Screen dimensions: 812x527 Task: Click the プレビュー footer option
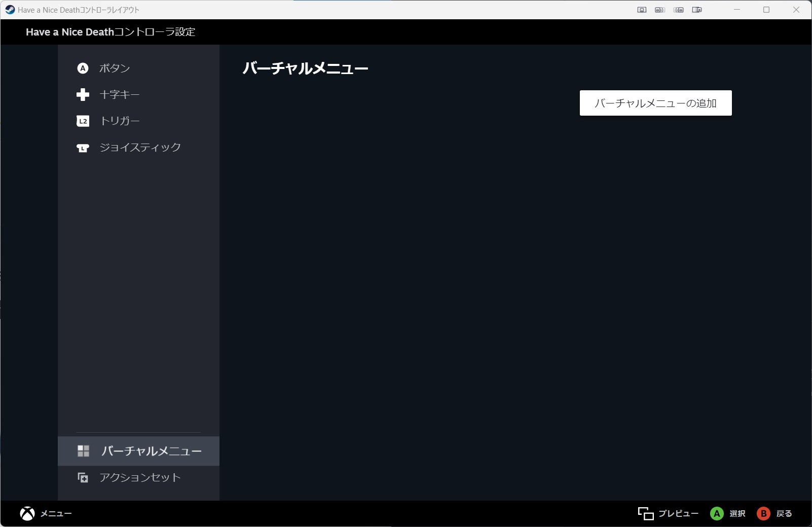[668, 514]
